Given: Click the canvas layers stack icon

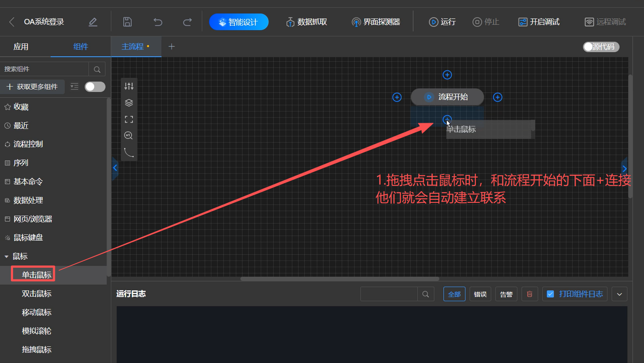Looking at the screenshot, I should tap(129, 103).
